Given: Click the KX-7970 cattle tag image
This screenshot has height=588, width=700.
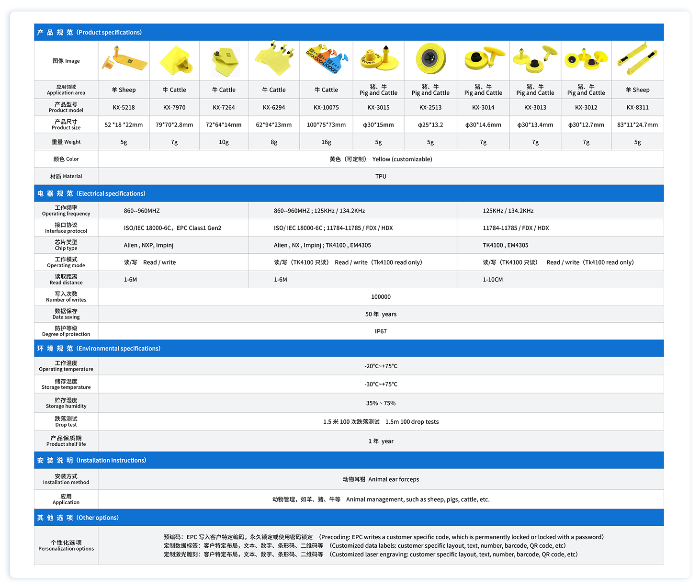Looking at the screenshot, I should tap(175, 60).
